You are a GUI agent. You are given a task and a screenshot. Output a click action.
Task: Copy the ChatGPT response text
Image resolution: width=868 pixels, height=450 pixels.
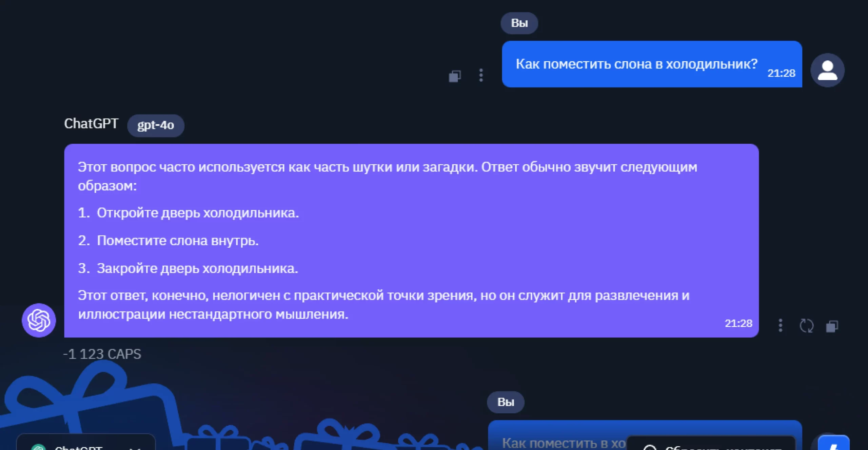pos(832,326)
